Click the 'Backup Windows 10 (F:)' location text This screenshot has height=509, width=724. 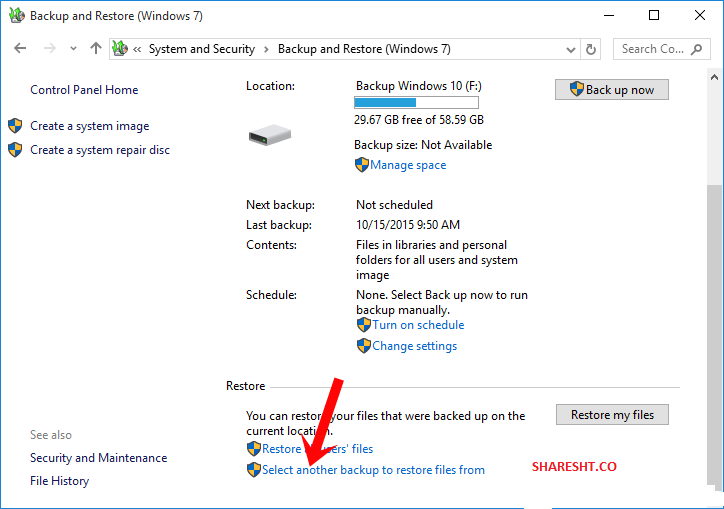point(418,86)
